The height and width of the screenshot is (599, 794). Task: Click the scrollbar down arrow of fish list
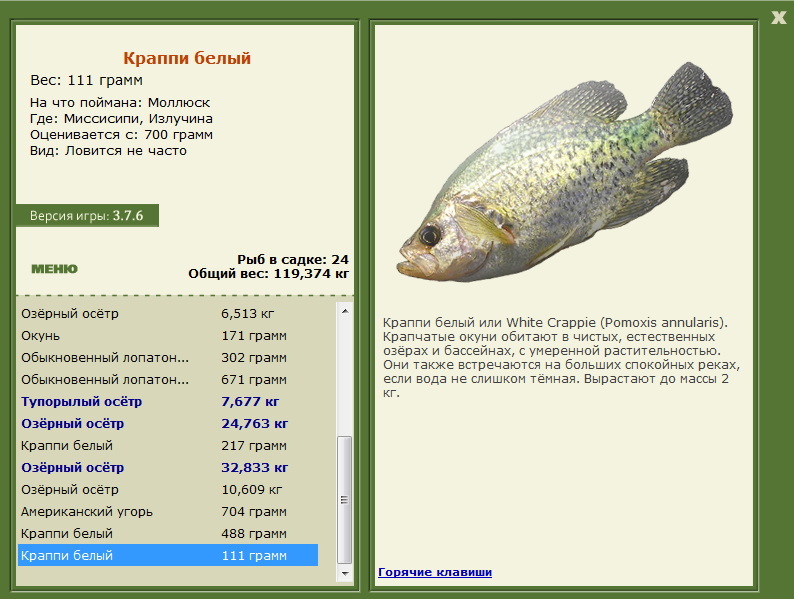tap(345, 574)
